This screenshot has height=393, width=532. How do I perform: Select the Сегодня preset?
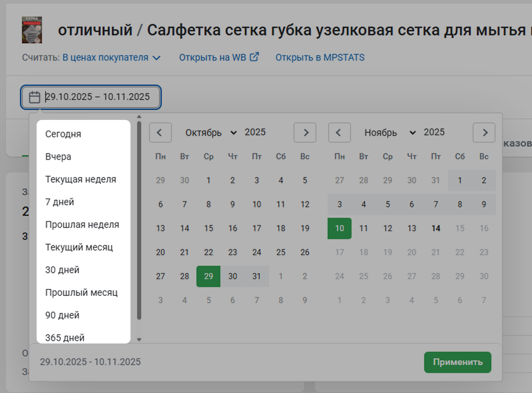63,134
